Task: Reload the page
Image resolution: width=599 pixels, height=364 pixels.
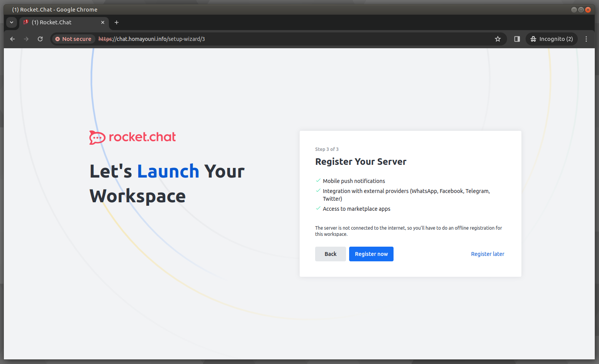Action: [x=40, y=39]
